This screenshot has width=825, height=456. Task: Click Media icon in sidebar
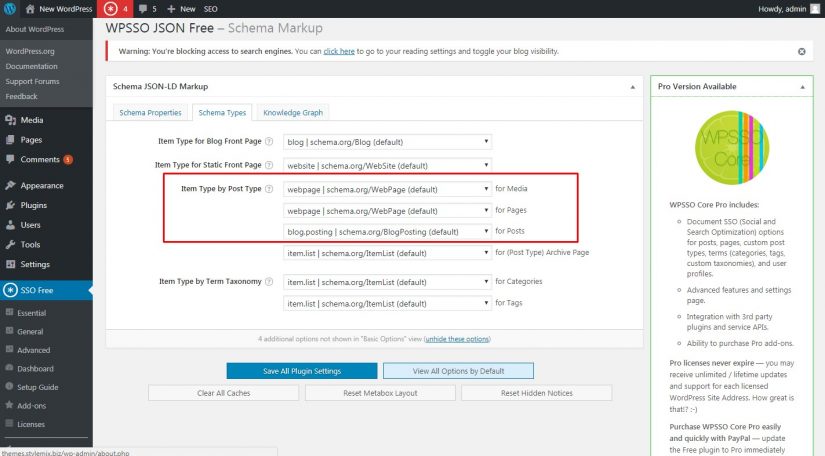point(11,120)
